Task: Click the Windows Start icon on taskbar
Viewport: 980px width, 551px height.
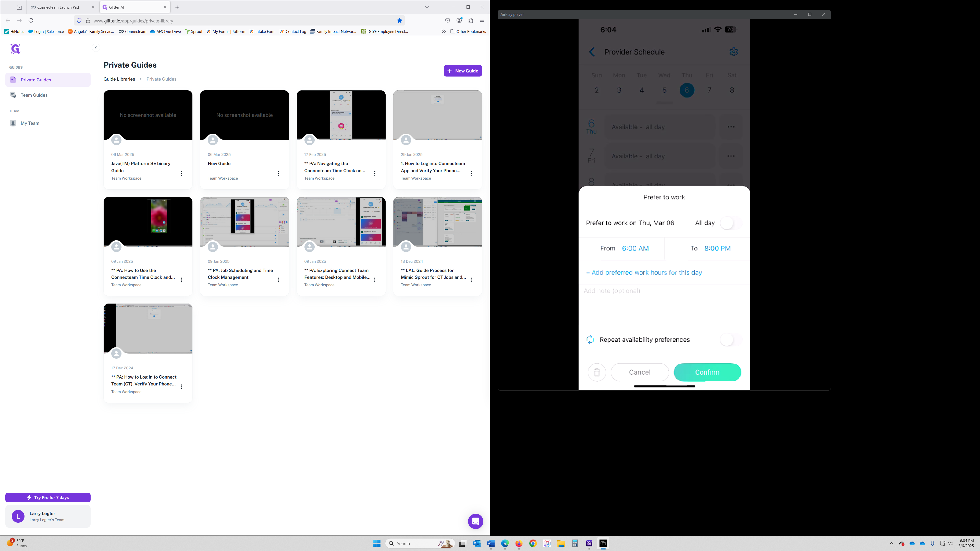Action: click(377, 543)
